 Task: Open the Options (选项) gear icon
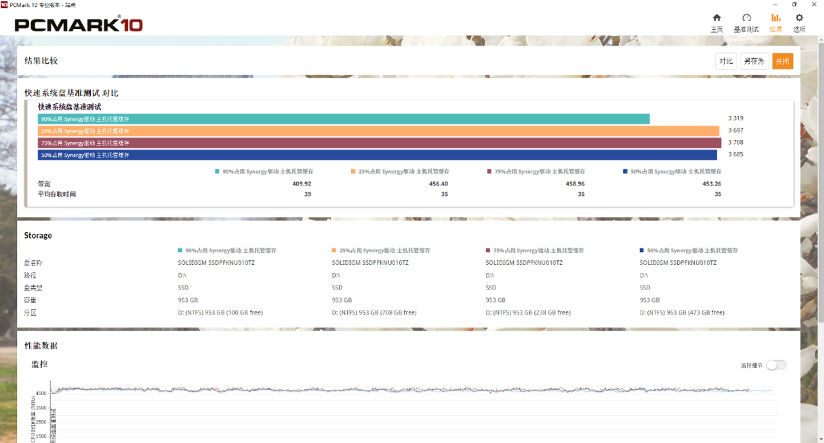tap(799, 22)
